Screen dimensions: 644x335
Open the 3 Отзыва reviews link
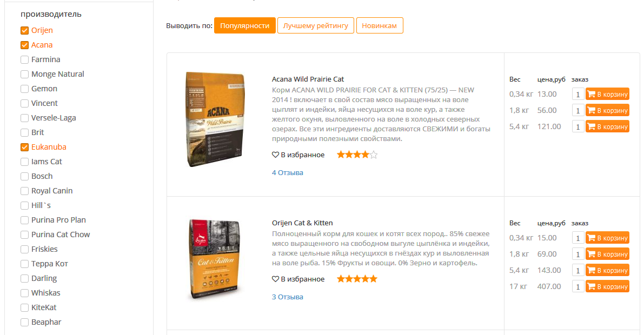(x=288, y=297)
